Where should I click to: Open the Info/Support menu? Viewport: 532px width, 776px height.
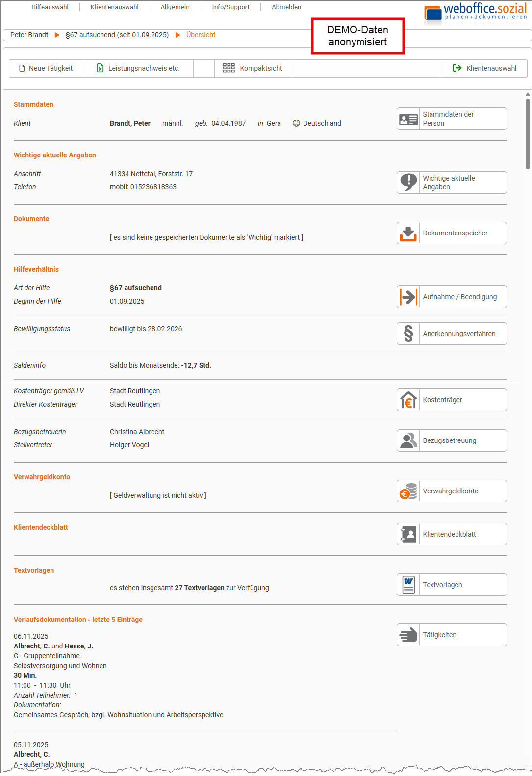pyautogui.click(x=230, y=7)
